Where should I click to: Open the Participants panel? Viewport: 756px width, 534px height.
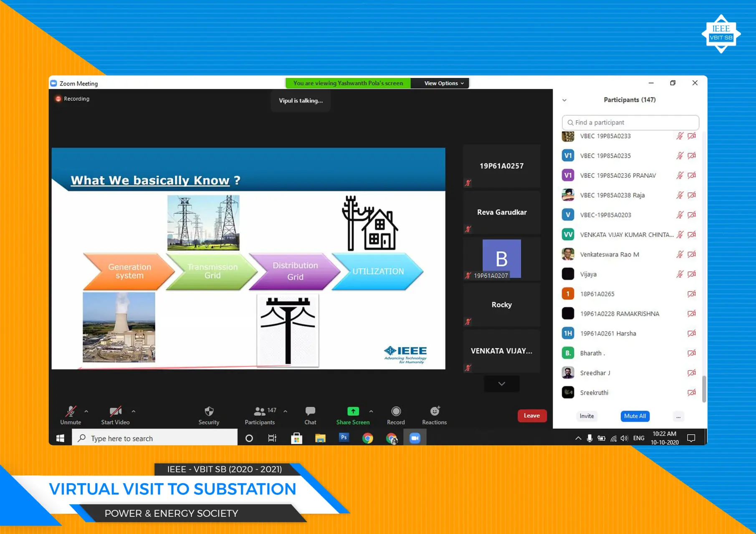click(260, 414)
